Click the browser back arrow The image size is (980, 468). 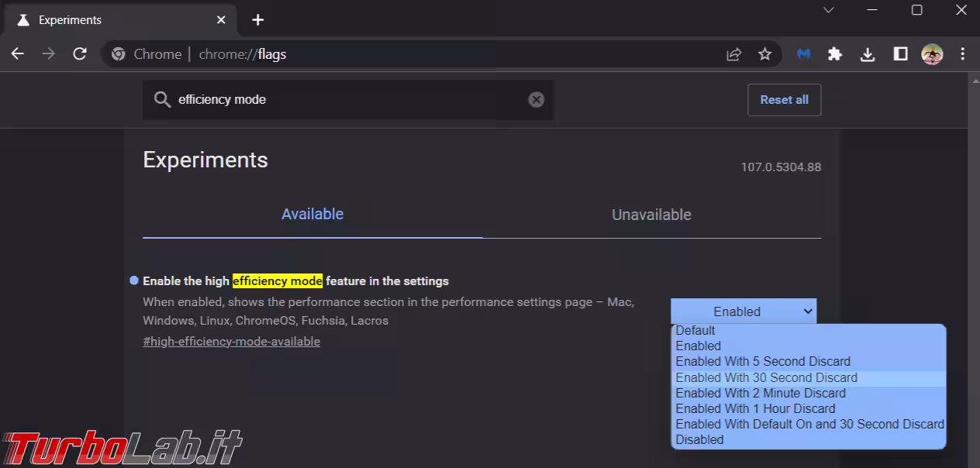tap(17, 54)
